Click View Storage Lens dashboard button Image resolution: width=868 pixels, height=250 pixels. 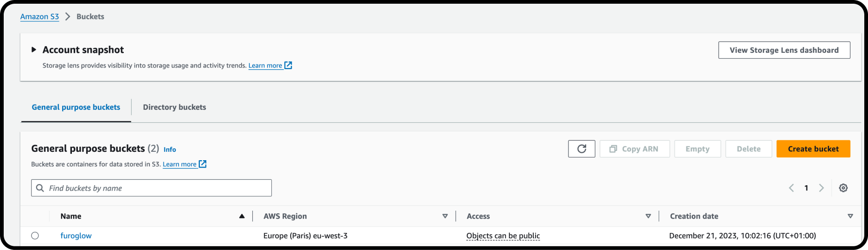pyautogui.click(x=784, y=50)
